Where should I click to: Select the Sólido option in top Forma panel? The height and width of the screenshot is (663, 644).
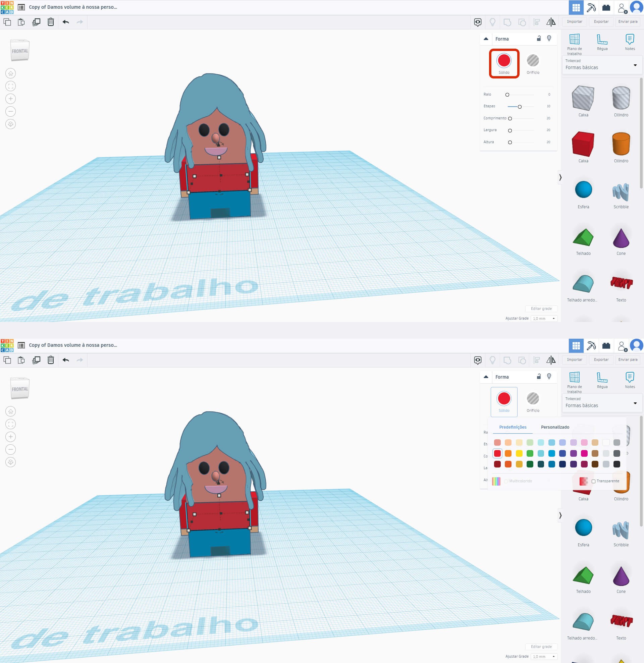(504, 64)
